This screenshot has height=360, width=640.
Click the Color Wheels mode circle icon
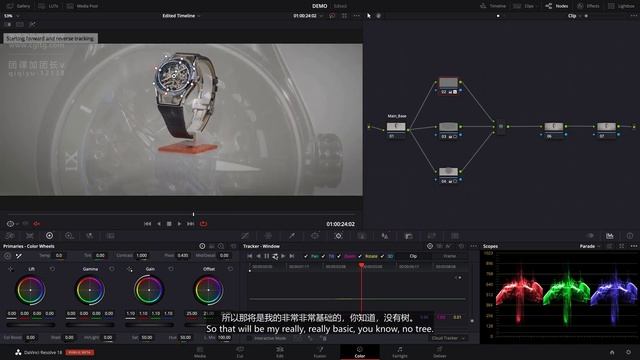click(202, 246)
